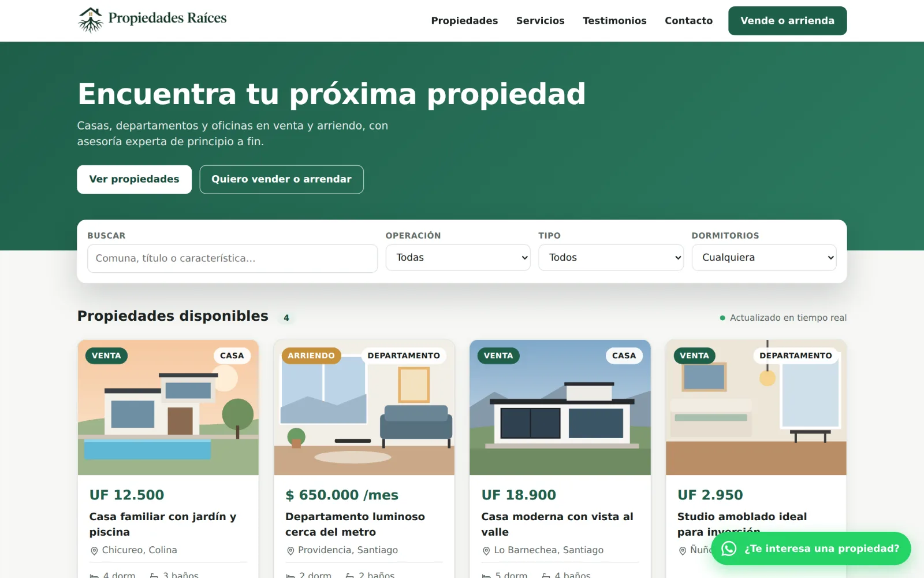
Task: Open the Propiedades Raíces brand name link
Action: (x=167, y=18)
